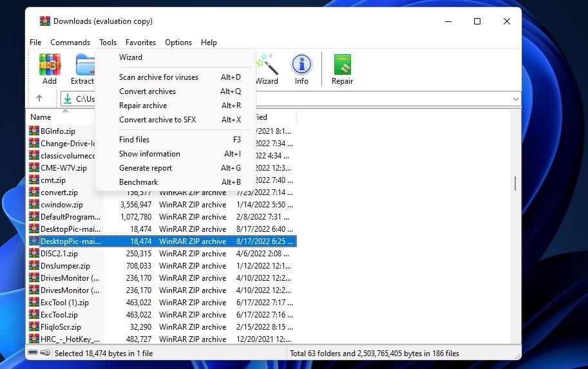Click the 708,033 size cell
The image size is (588, 369).
[x=138, y=266]
